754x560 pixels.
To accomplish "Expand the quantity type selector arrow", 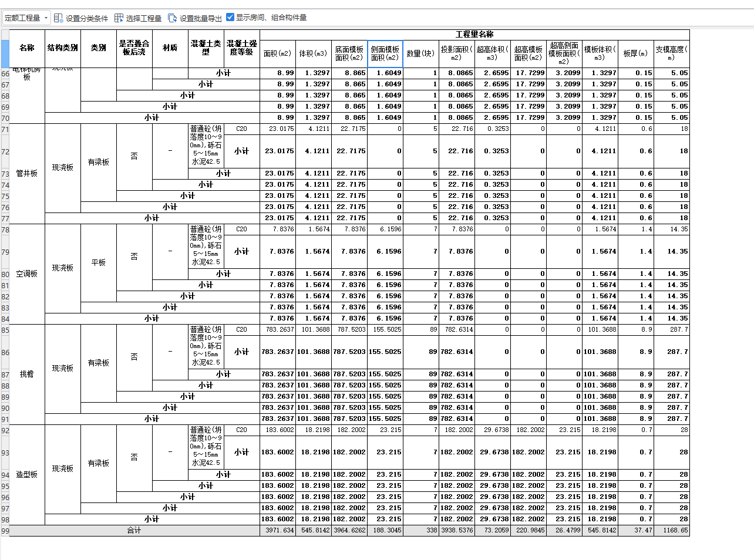I will [45, 17].
